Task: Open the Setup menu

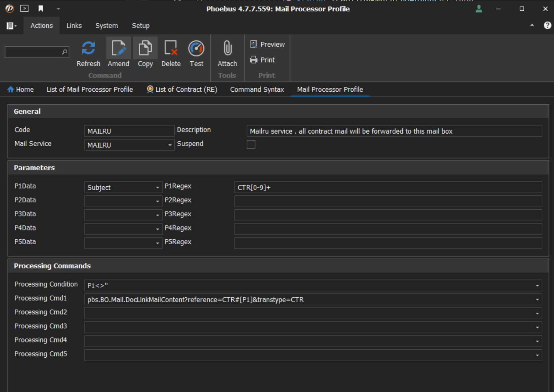Action: [x=140, y=25]
